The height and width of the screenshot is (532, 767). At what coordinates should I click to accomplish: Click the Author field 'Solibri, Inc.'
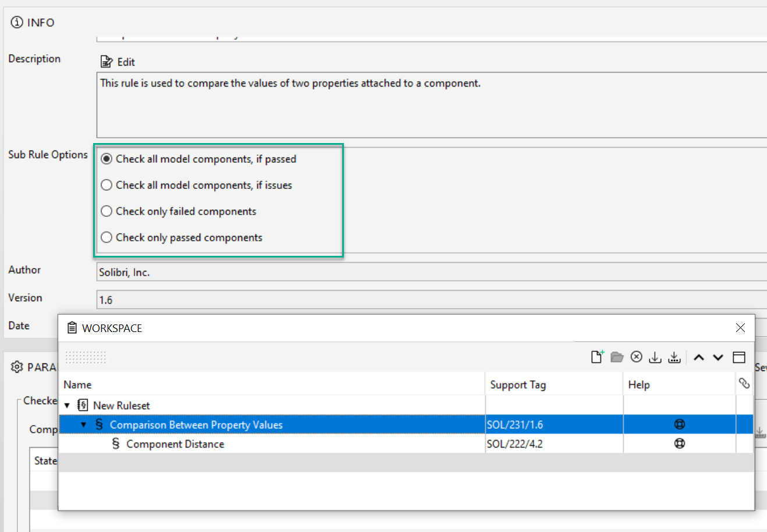[x=431, y=272]
